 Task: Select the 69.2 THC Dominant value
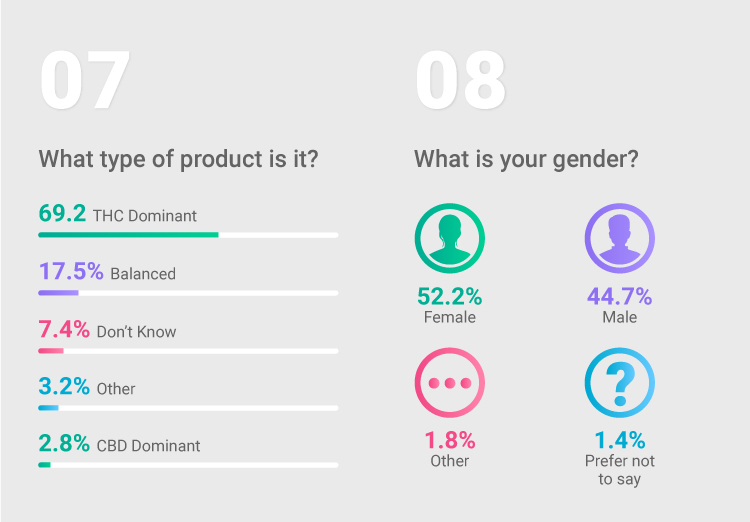click(62, 213)
